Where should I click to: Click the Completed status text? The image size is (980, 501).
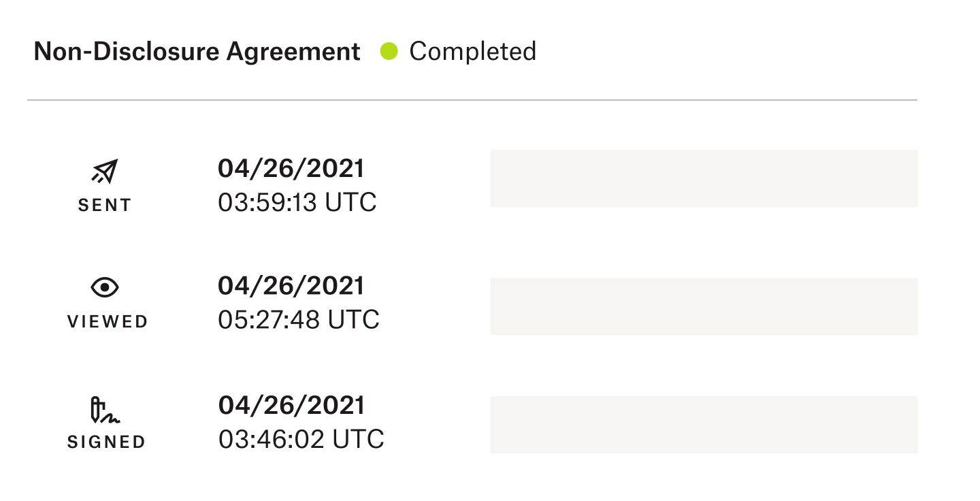pos(472,52)
